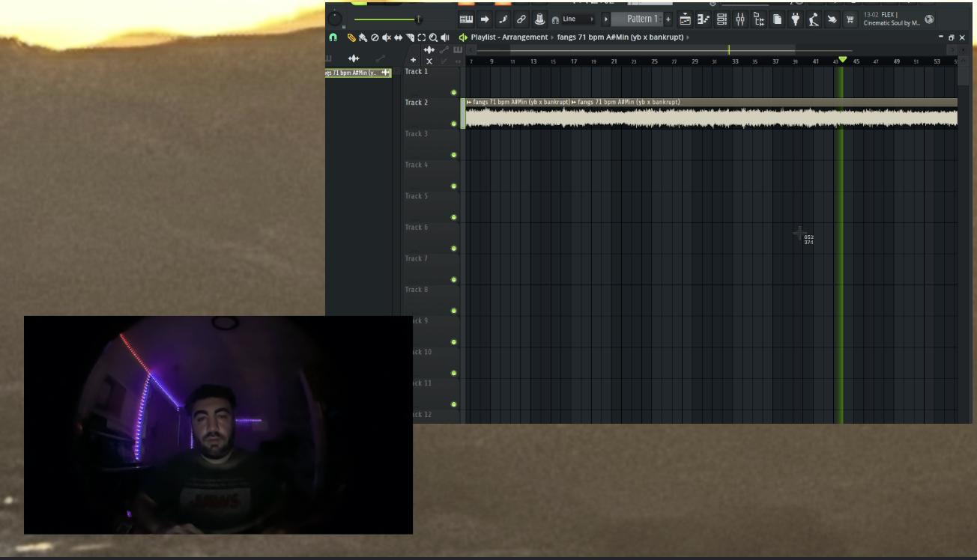Mute Track 8 with its green dot
The height and width of the screenshot is (560, 977).
coord(454,311)
